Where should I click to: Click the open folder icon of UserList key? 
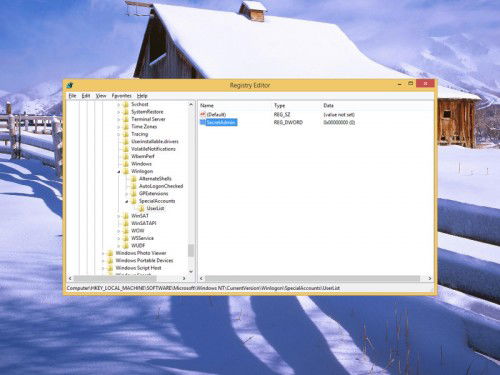(141, 208)
